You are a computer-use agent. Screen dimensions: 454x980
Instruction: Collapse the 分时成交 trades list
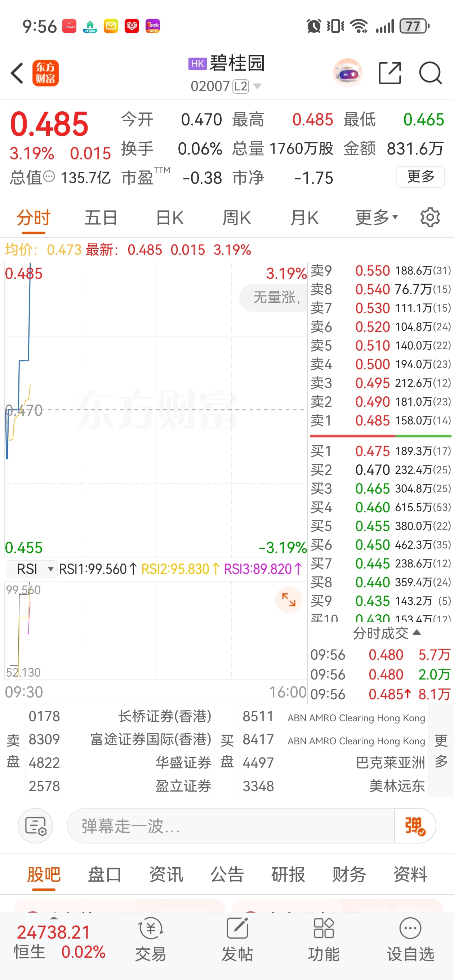coord(386,633)
